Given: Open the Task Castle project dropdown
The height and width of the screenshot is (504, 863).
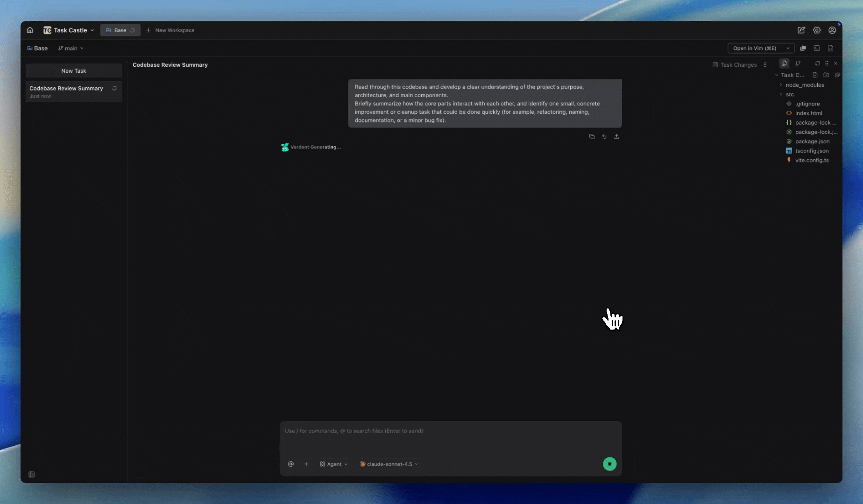Looking at the screenshot, I should click(x=69, y=30).
